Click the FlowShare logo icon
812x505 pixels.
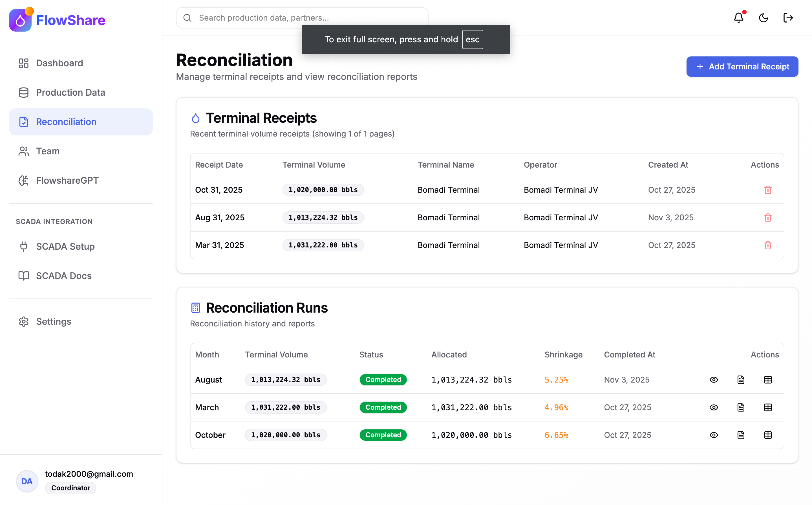point(21,20)
